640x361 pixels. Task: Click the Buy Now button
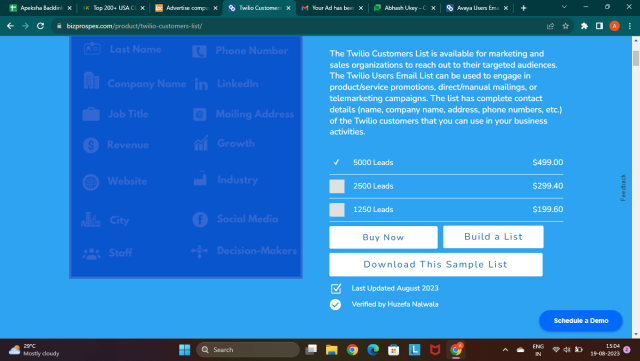tap(383, 237)
